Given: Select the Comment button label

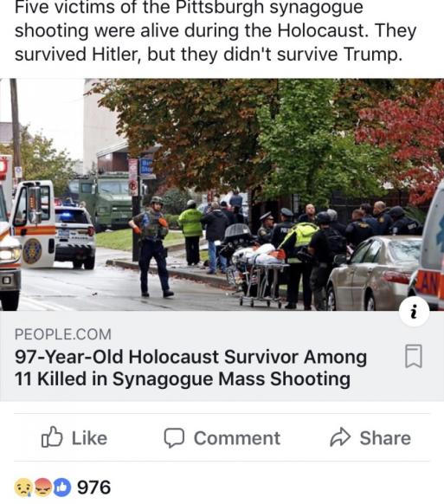Looking at the screenshot, I should [x=237, y=438].
